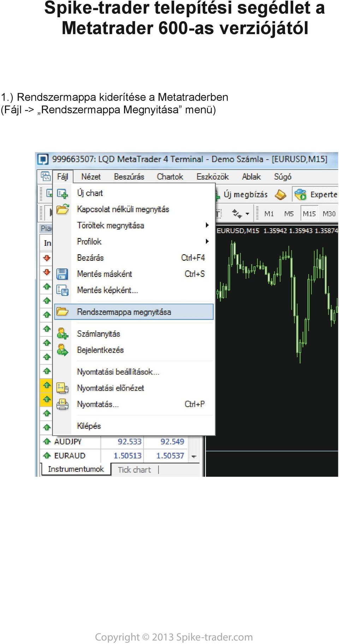Click the gold book icon after Új megbízás
339x644 pixels.
[x=280, y=195]
